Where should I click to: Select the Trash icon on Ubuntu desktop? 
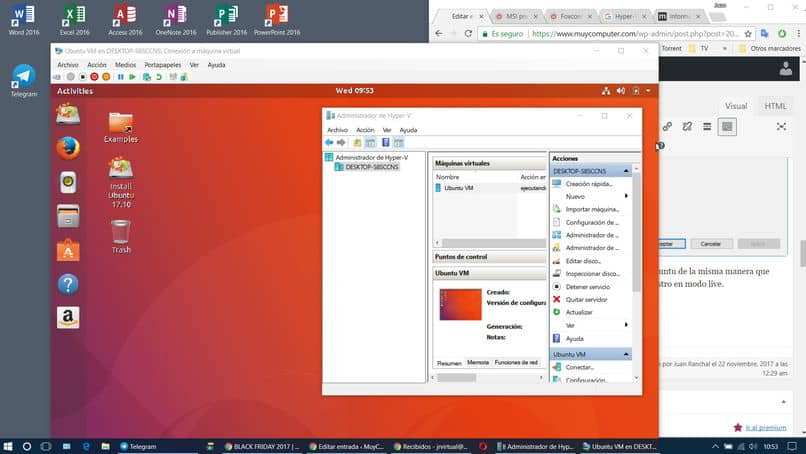pyautogui.click(x=121, y=237)
